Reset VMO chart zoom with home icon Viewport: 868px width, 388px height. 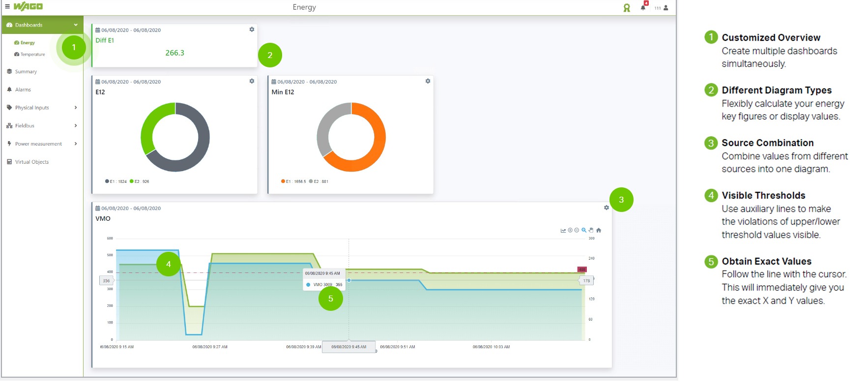[x=599, y=230]
